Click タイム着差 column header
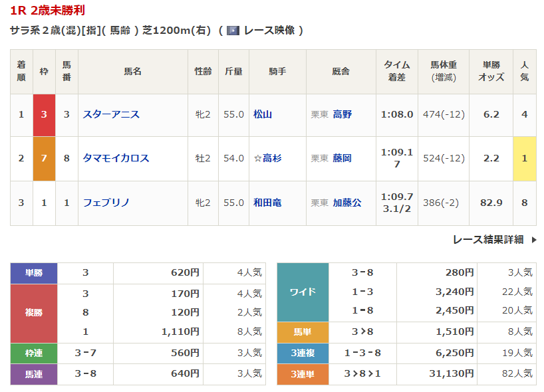The height and width of the screenshot is (392, 544). (x=397, y=71)
